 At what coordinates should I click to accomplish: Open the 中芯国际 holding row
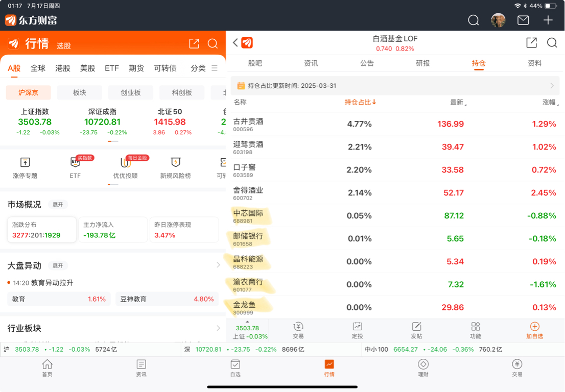[x=395, y=215]
